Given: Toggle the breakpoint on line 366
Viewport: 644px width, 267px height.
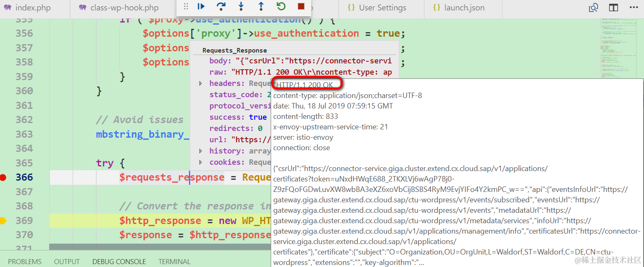Looking at the screenshot, I should click(x=3, y=178).
